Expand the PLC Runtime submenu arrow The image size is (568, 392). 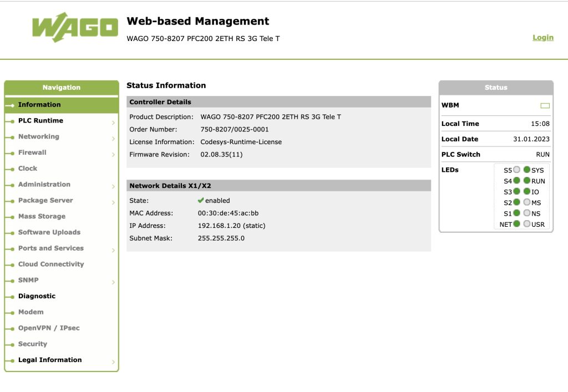(x=113, y=123)
